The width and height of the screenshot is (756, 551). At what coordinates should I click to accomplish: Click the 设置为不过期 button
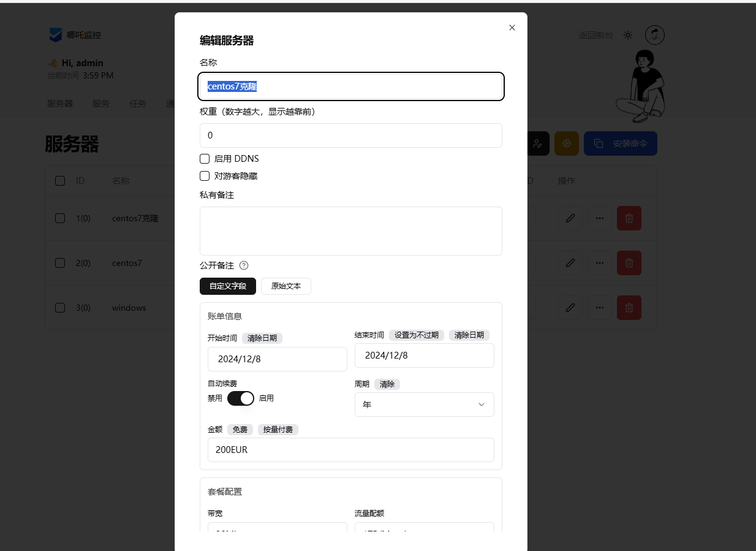pos(416,335)
